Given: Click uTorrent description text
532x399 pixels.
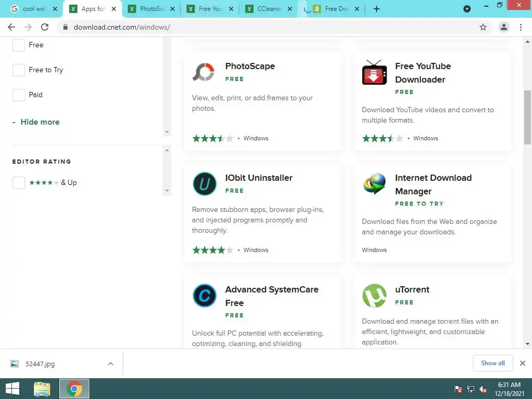Looking at the screenshot, I should pos(430,331).
